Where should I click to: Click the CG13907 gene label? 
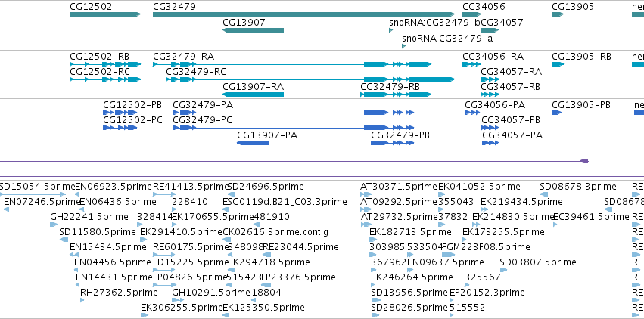244,22
